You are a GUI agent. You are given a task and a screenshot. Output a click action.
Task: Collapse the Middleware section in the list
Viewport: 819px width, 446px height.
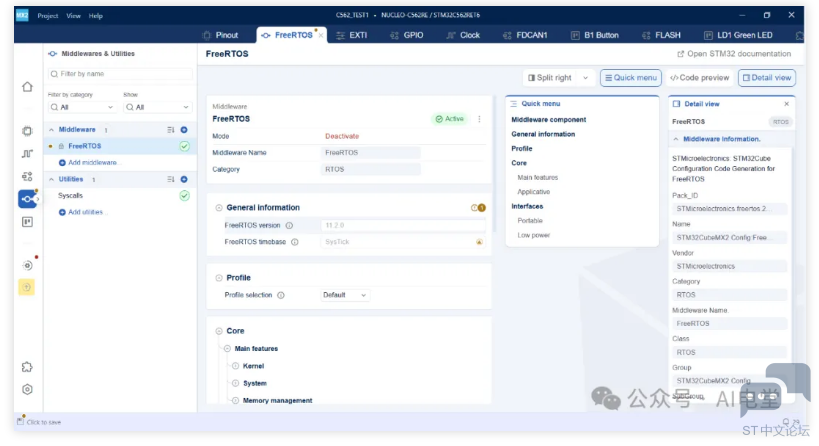(x=52, y=130)
